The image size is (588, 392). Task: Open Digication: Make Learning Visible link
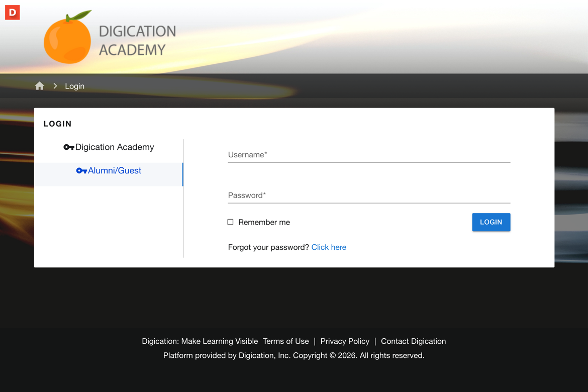[x=200, y=341]
